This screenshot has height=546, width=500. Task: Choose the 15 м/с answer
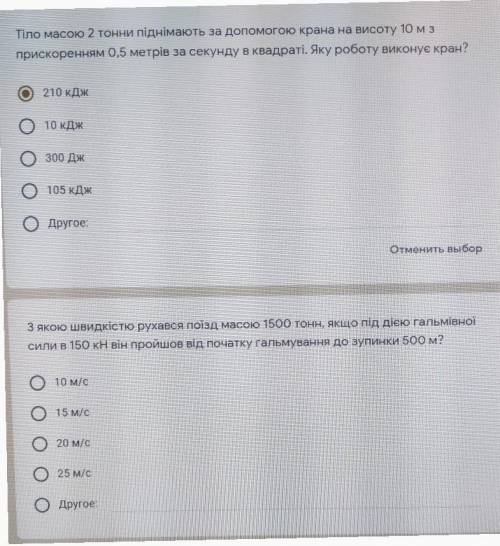pos(38,413)
